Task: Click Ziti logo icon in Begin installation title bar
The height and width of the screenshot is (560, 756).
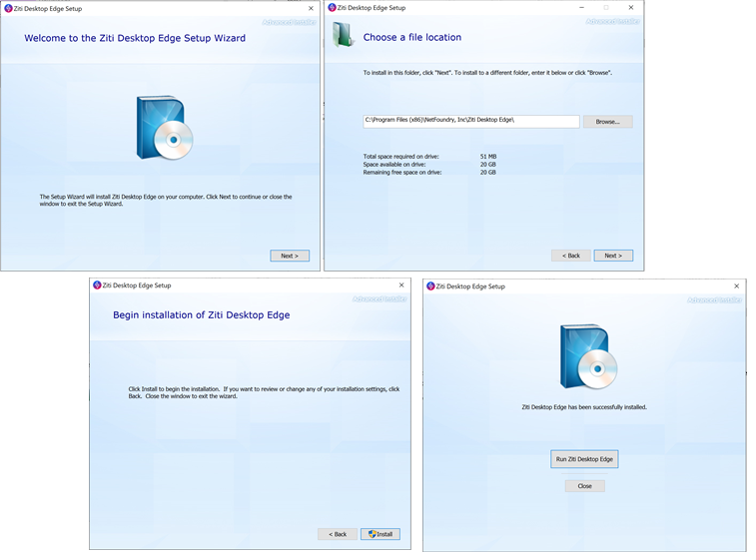Action: (97, 284)
